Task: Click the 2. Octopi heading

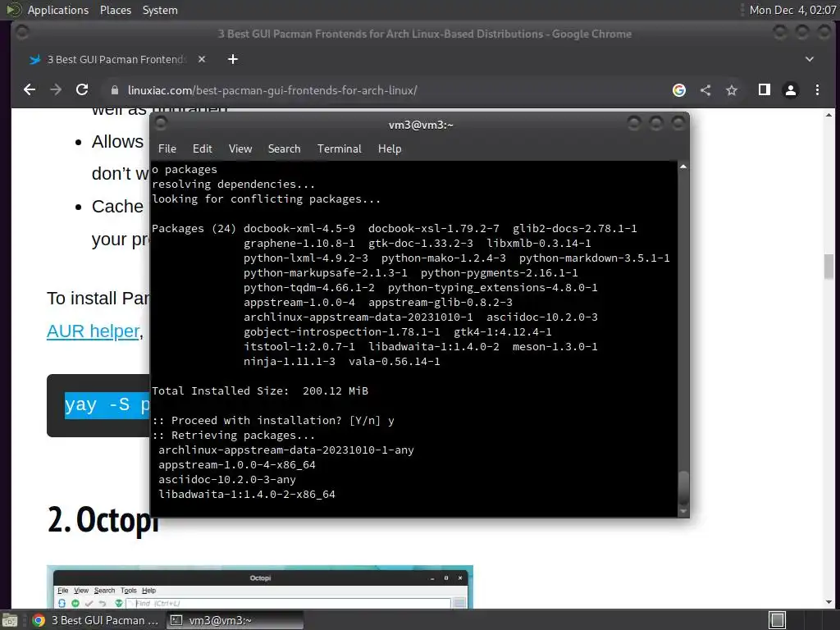Action: click(x=102, y=521)
